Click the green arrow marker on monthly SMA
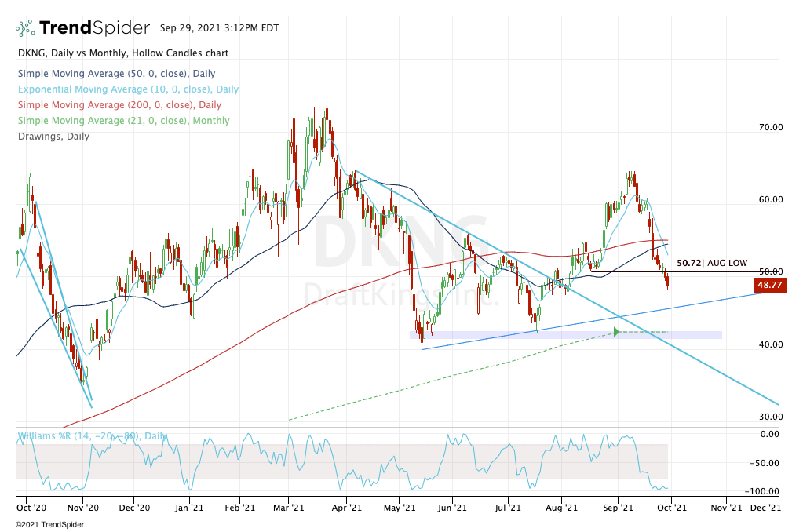The image size is (803, 532). coord(617,333)
